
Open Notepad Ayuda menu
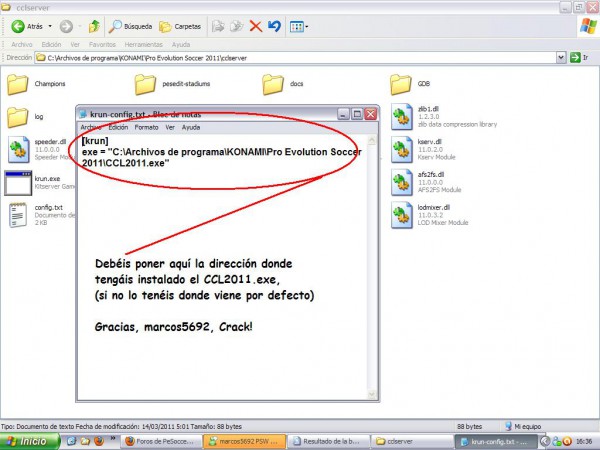point(191,127)
